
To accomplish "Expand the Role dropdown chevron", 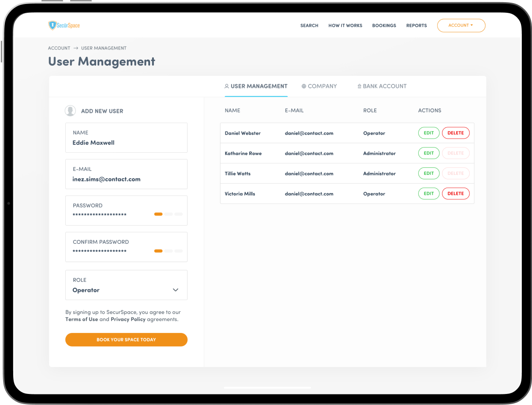I will point(176,290).
